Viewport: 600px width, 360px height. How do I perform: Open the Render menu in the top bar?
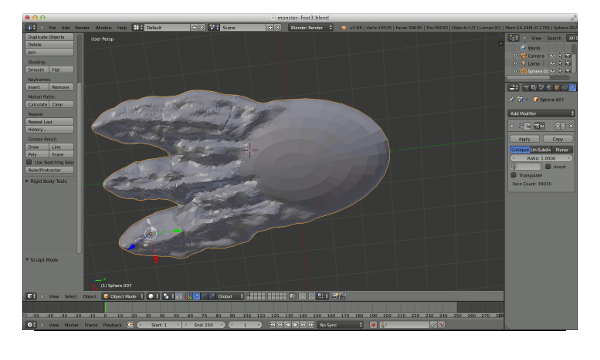pos(82,28)
